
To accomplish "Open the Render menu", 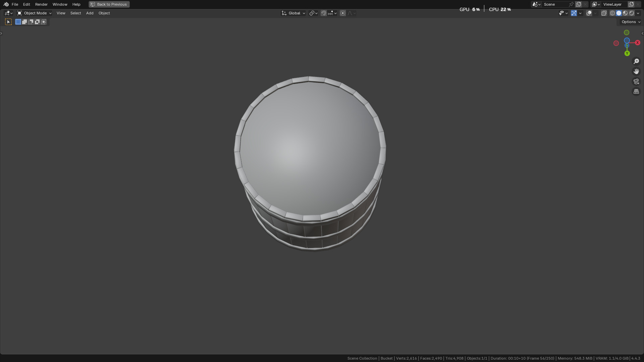I will click(41, 4).
